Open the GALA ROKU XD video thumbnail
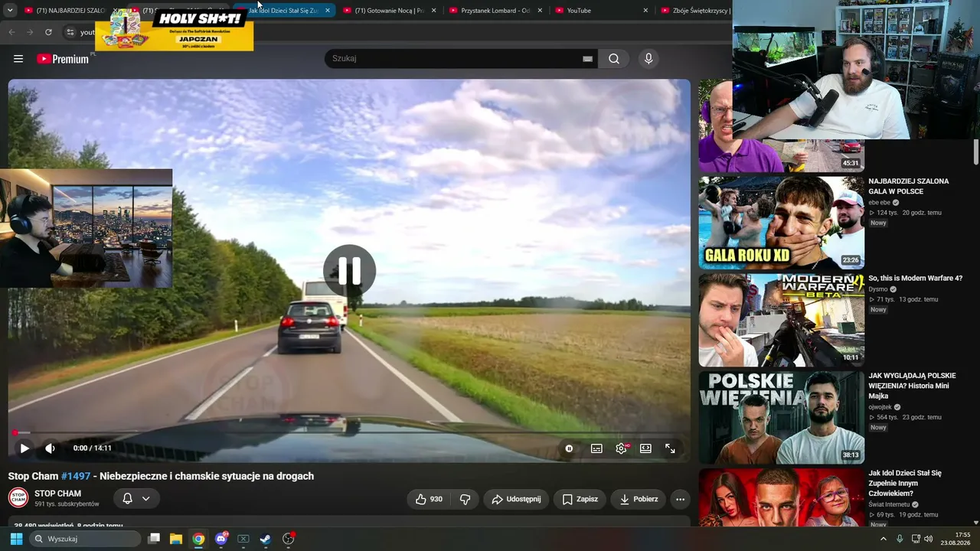Screen dimensions: 980x551 pos(782,223)
